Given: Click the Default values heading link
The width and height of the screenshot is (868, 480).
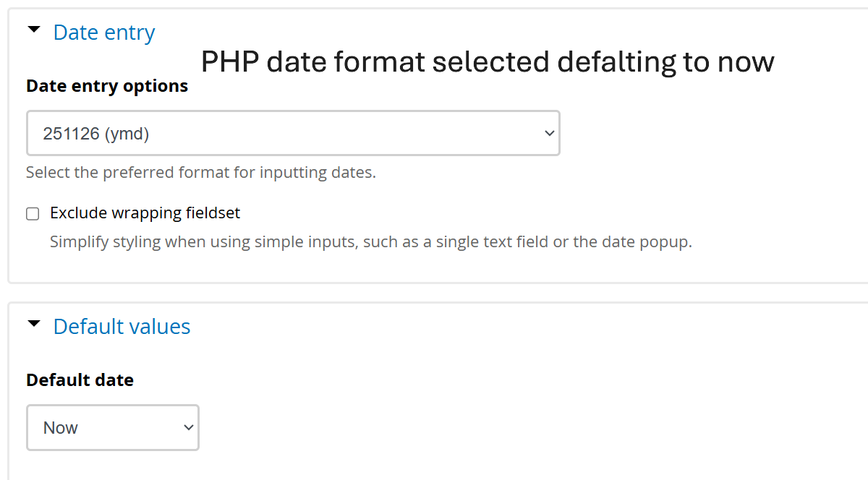Looking at the screenshot, I should (122, 327).
